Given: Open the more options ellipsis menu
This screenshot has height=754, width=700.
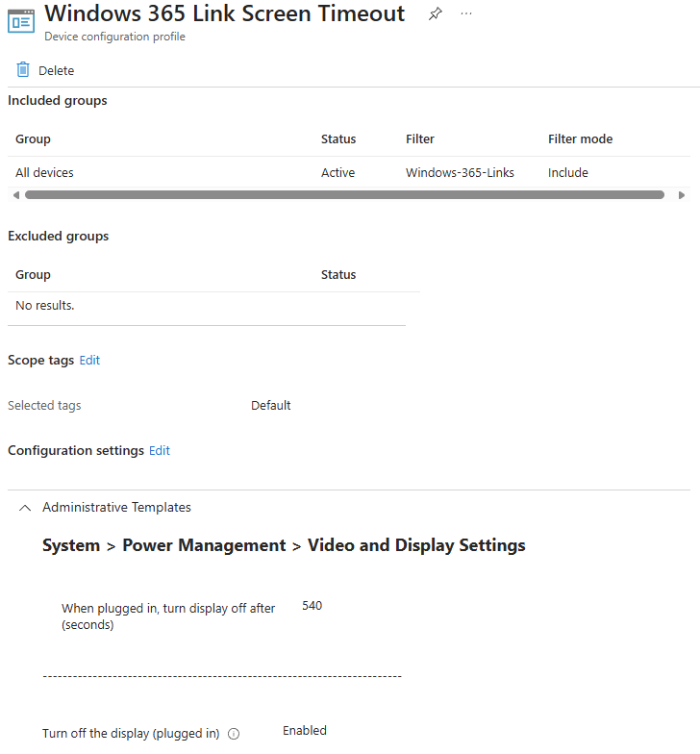Looking at the screenshot, I should pyautogui.click(x=466, y=13).
